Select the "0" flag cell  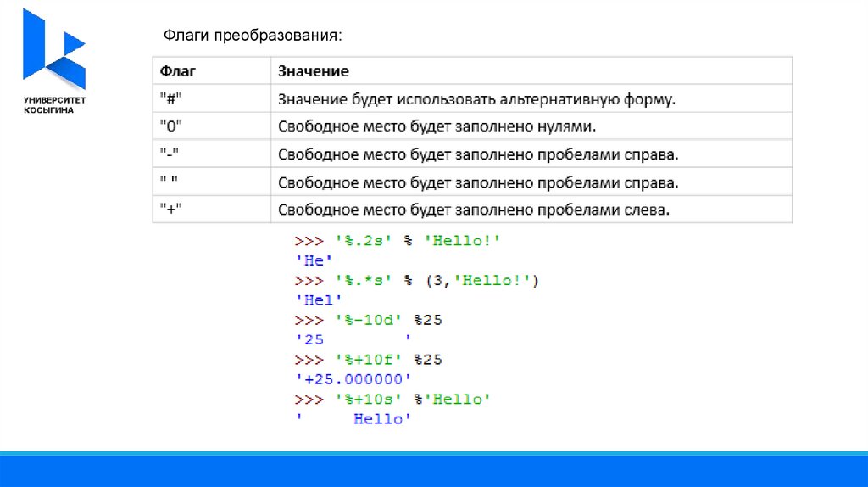pos(172,127)
